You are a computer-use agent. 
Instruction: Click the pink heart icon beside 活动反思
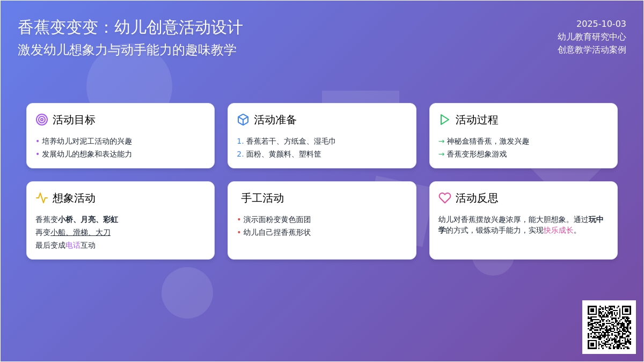tap(444, 198)
